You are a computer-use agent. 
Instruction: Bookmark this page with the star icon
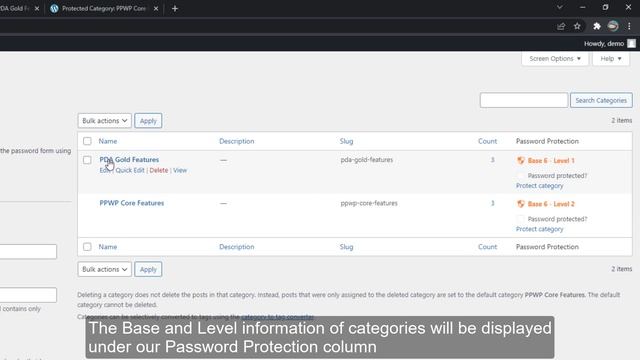click(577, 26)
